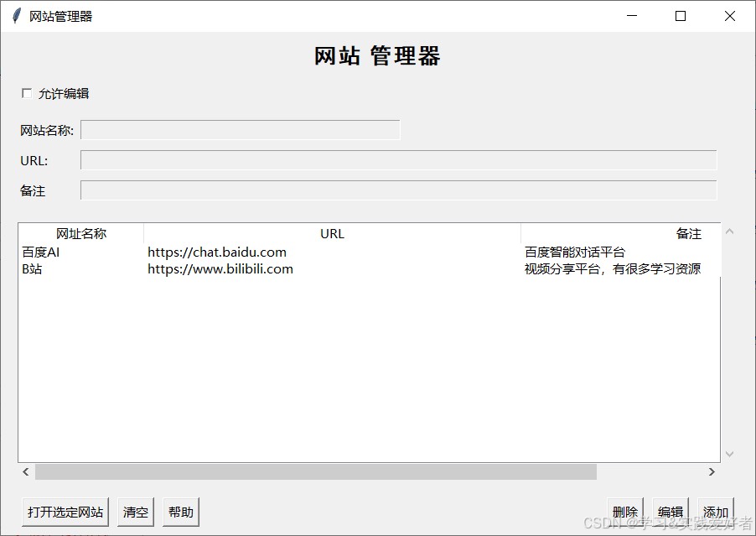Click the vertical scrollbar down arrow

[x=729, y=454]
